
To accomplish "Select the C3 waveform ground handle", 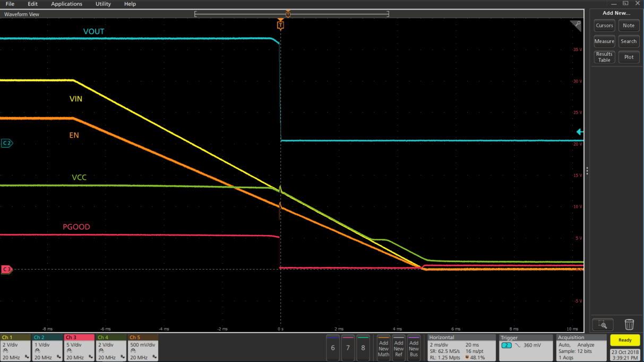I will click(x=7, y=270).
